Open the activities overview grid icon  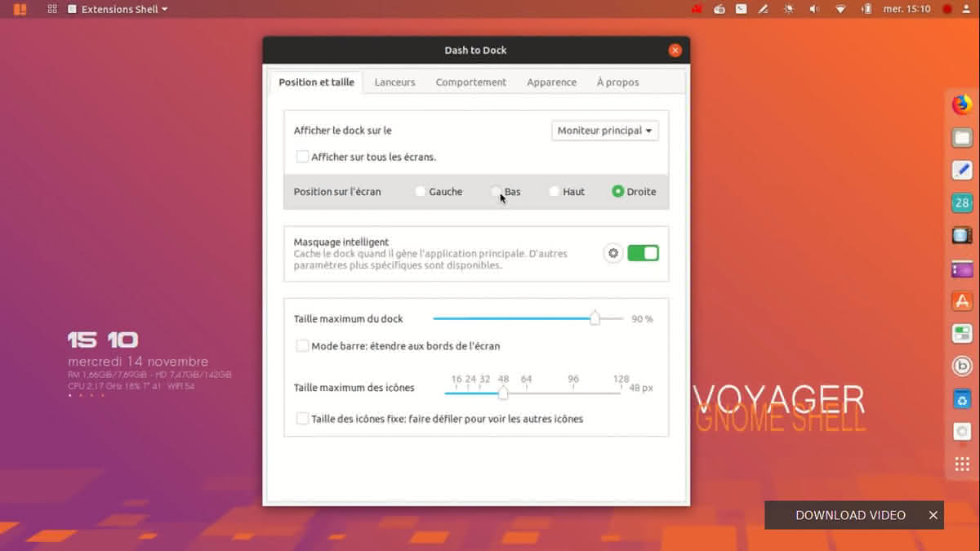point(52,9)
